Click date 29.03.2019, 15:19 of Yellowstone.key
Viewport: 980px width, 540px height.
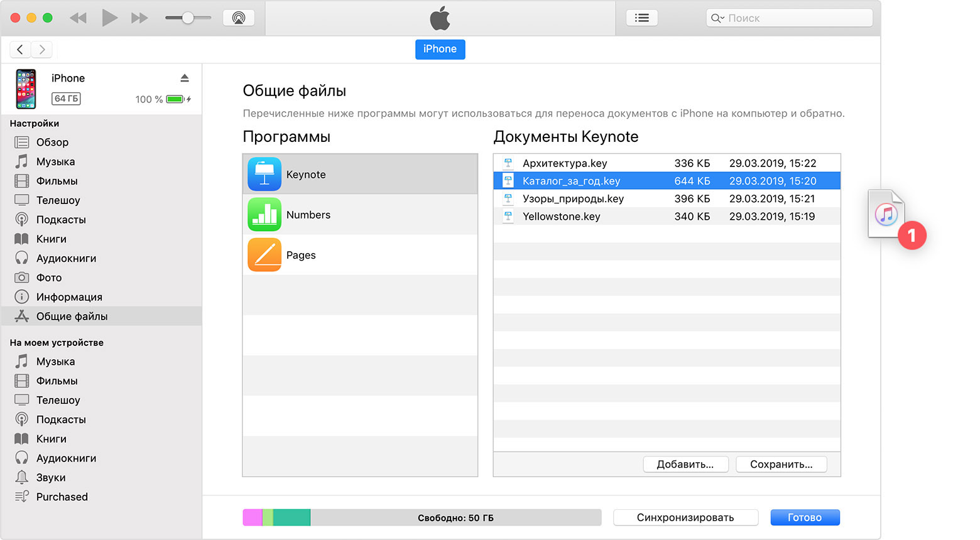pyautogui.click(x=772, y=217)
